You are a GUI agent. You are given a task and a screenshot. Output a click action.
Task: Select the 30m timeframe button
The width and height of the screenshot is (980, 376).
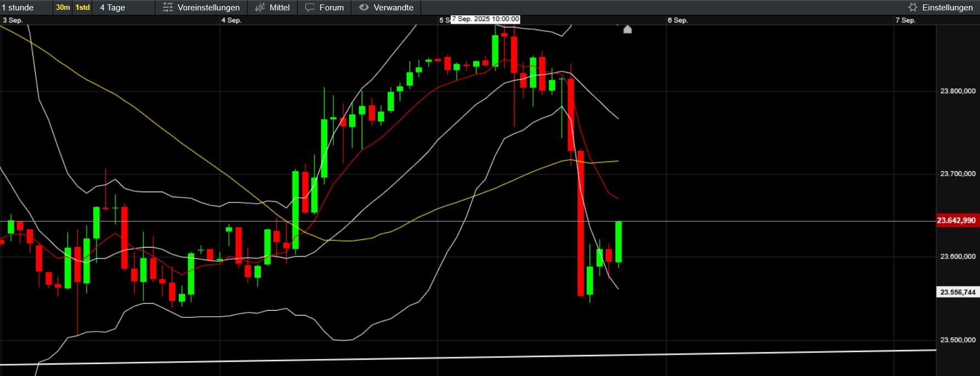63,8
